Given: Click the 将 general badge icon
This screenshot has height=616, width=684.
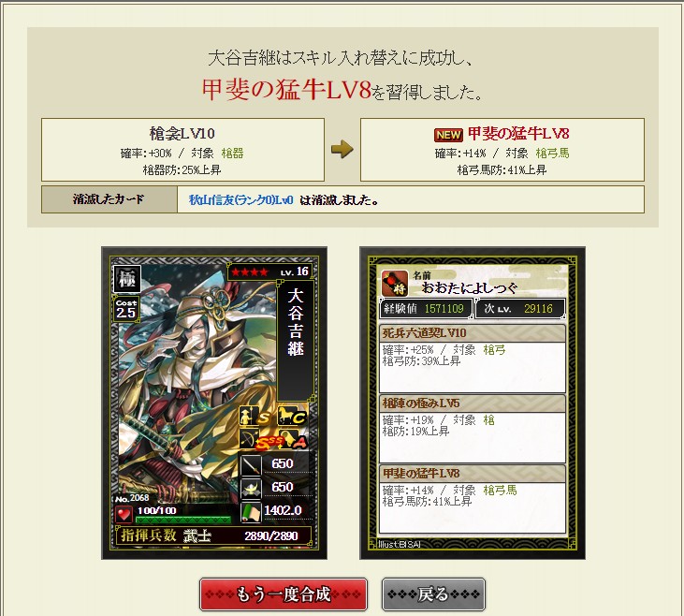Looking at the screenshot, I should click(x=394, y=283).
